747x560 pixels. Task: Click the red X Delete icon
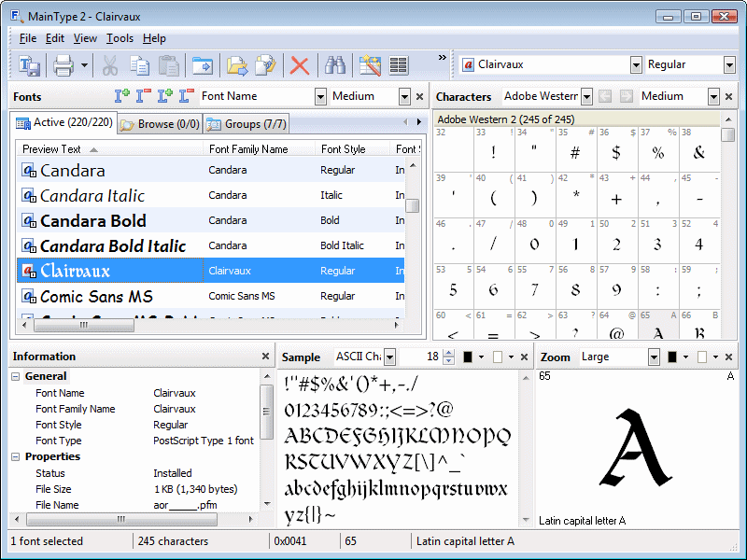[x=300, y=65]
